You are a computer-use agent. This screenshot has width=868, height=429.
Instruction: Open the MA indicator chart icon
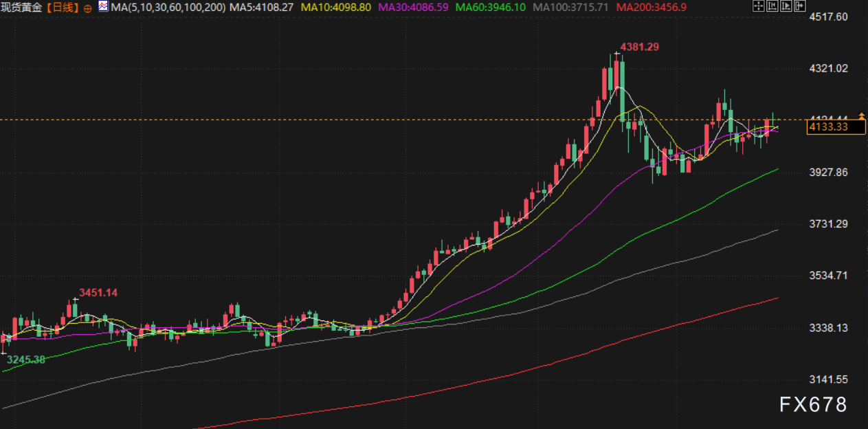point(102,7)
